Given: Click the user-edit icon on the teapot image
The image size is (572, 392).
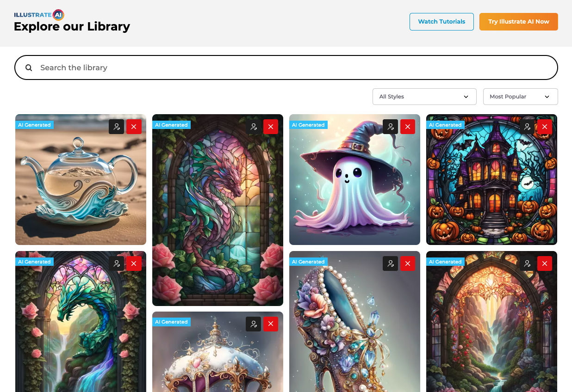Looking at the screenshot, I should click(117, 127).
